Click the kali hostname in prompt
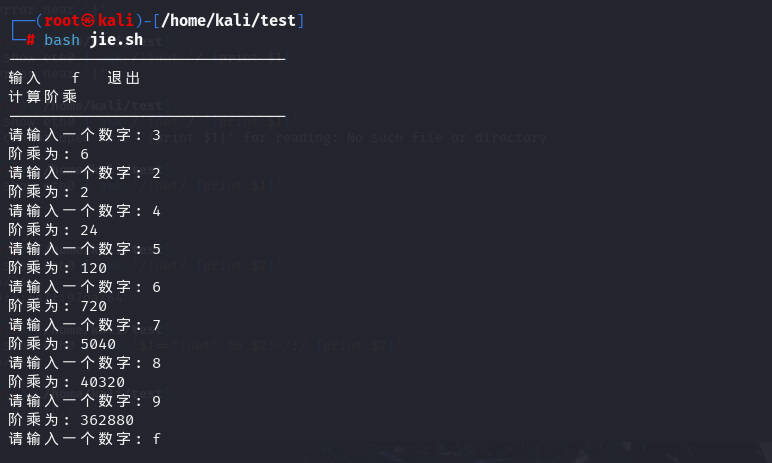Image resolution: width=772 pixels, height=463 pixels. [x=116, y=21]
